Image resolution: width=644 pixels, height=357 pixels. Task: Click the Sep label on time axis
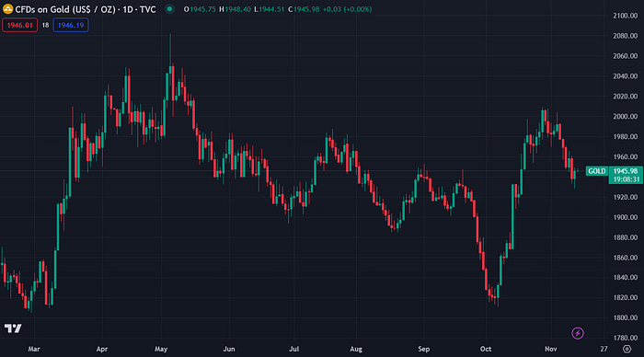click(x=424, y=350)
